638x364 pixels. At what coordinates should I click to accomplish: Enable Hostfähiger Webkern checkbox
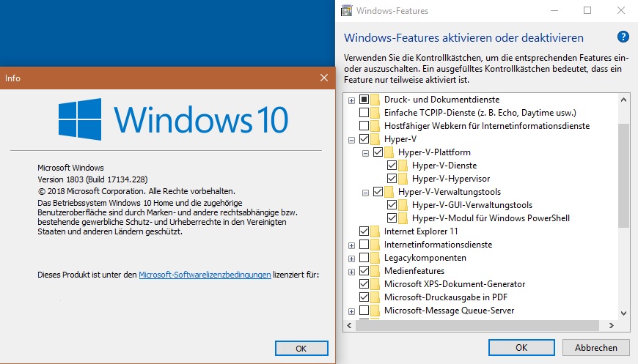coord(364,125)
